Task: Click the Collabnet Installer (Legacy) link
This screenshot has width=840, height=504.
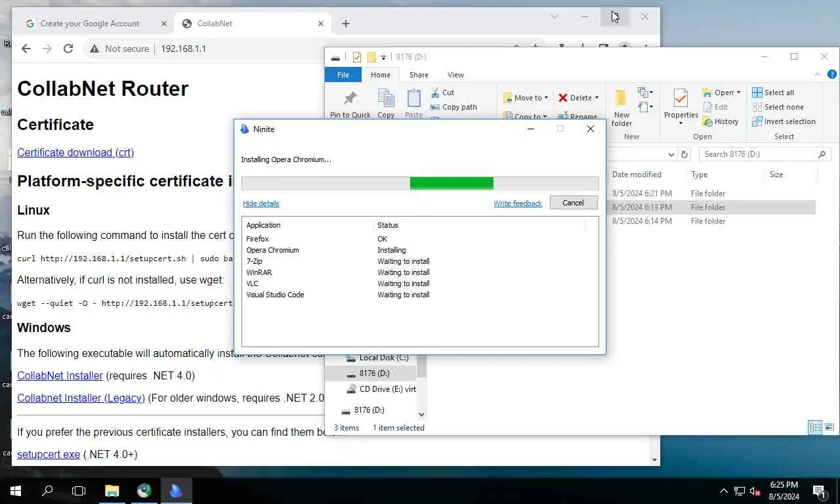Action: coord(81,398)
